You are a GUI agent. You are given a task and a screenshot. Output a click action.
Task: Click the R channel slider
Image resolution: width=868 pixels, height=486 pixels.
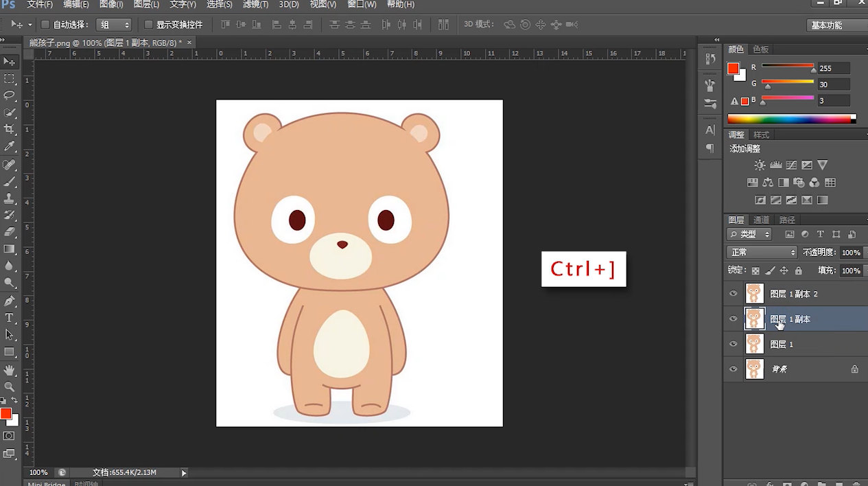point(788,67)
